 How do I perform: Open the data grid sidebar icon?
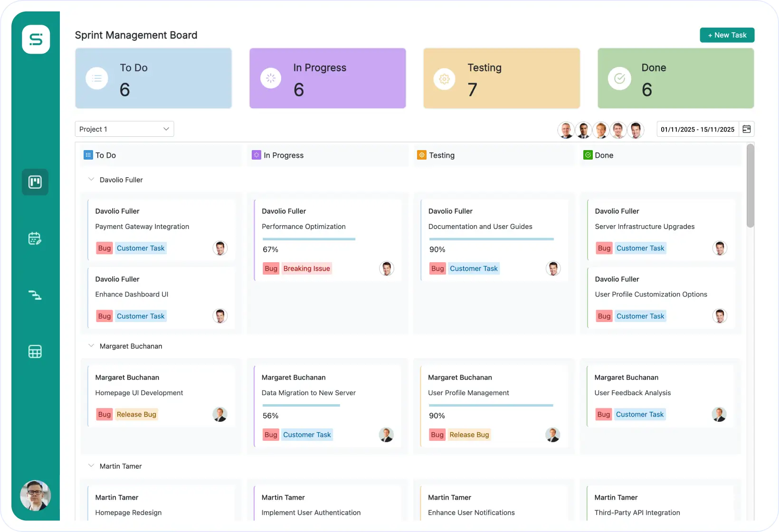click(x=35, y=351)
